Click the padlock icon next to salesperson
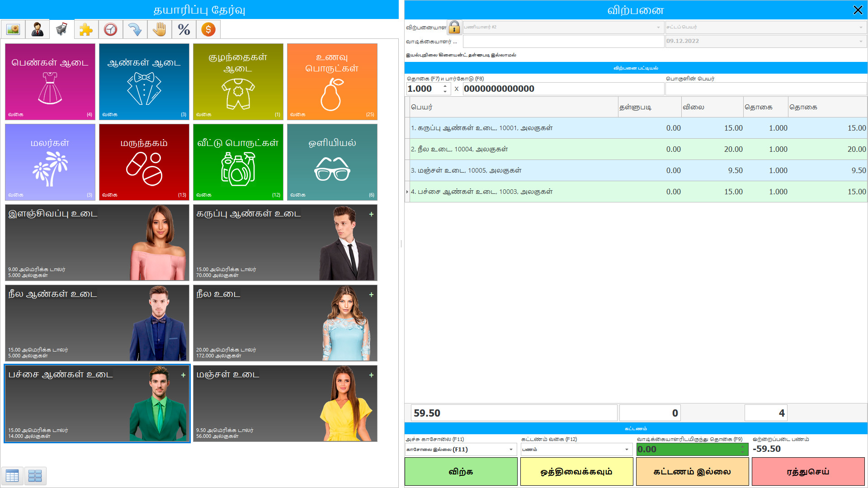 click(x=454, y=27)
